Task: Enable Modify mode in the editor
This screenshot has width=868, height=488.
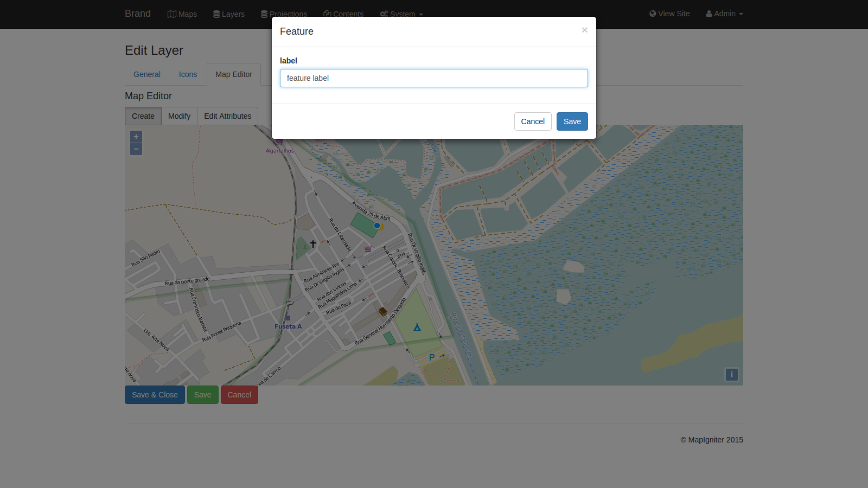Action: point(179,115)
